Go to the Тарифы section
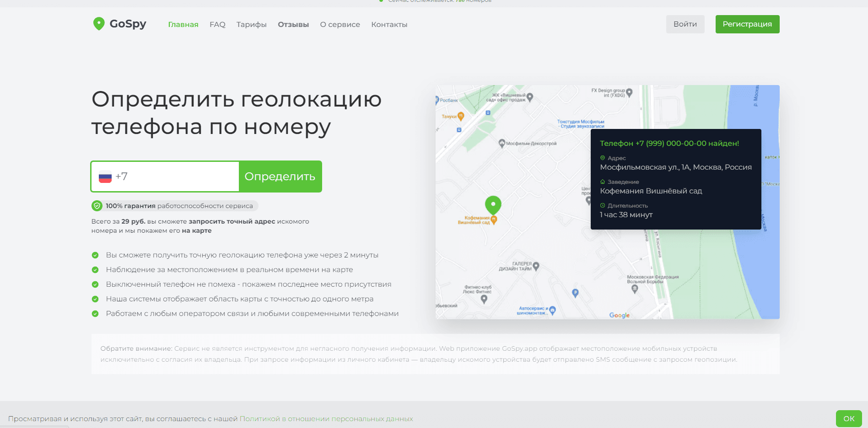Screen dimensions: 868x428 [251, 25]
